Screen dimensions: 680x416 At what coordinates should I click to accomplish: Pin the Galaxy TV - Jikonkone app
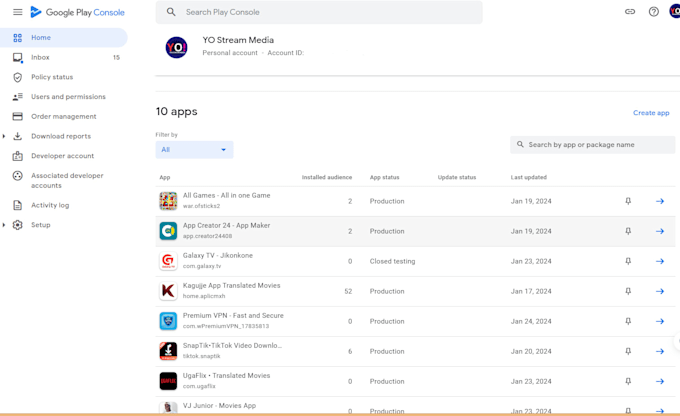click(628, 261)
